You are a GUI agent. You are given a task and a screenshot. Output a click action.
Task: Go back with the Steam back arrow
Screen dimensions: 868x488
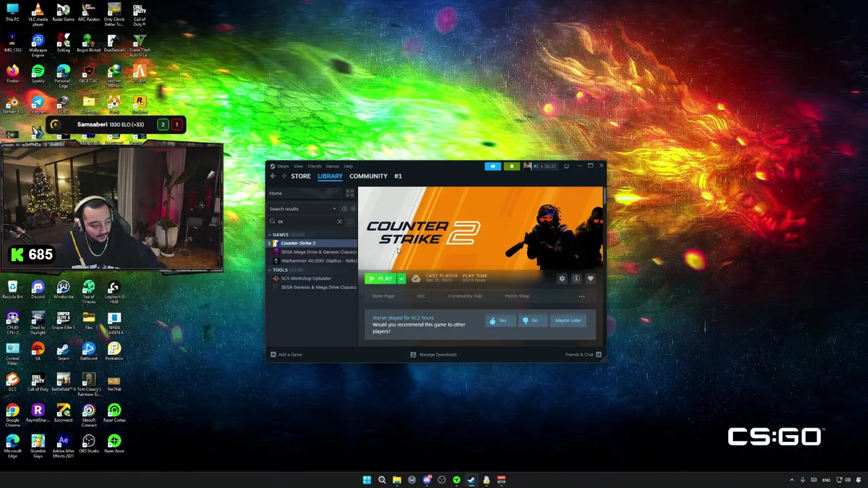[x=273, y=176]
